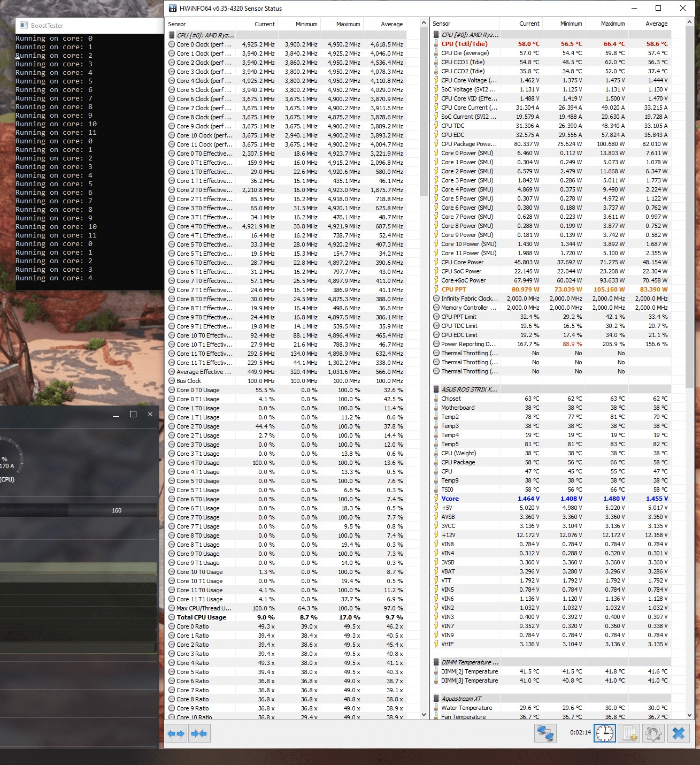
Task: Open sensor settings gear icon
Action: [x=653, y=733]
